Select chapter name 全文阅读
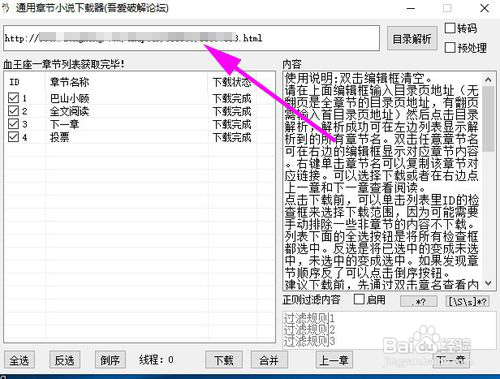 pos(70,111)
